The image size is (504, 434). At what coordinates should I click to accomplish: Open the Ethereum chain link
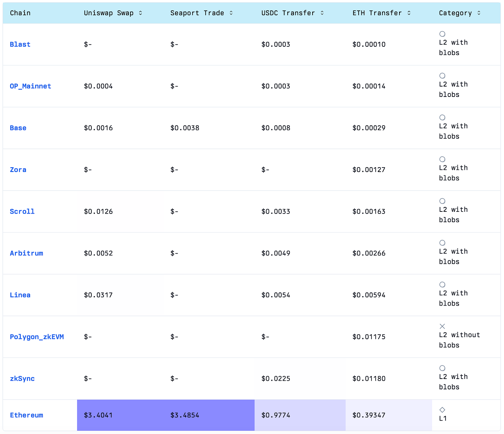point(26,415)
